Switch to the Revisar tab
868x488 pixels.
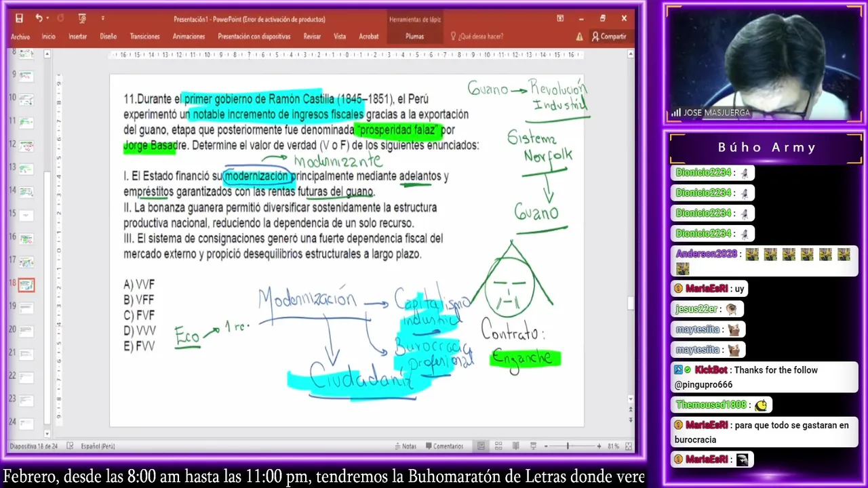click(312, 37)
